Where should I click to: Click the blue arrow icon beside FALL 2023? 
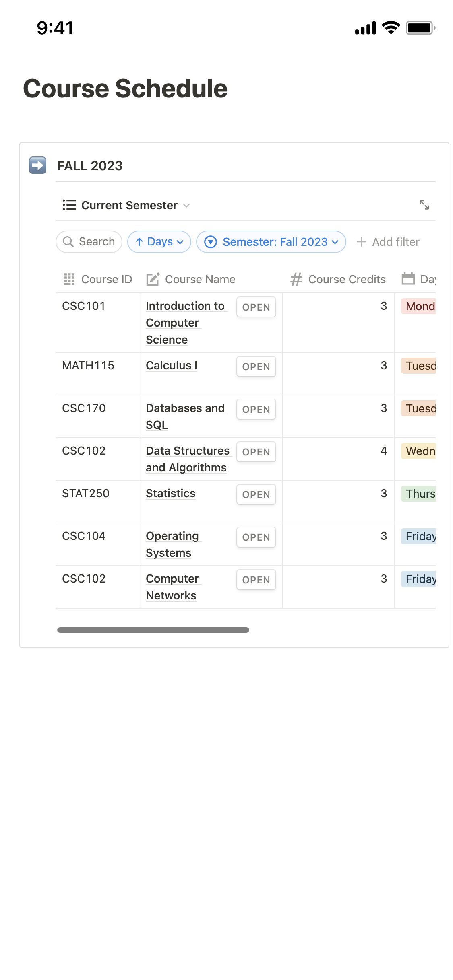(37, 165)
